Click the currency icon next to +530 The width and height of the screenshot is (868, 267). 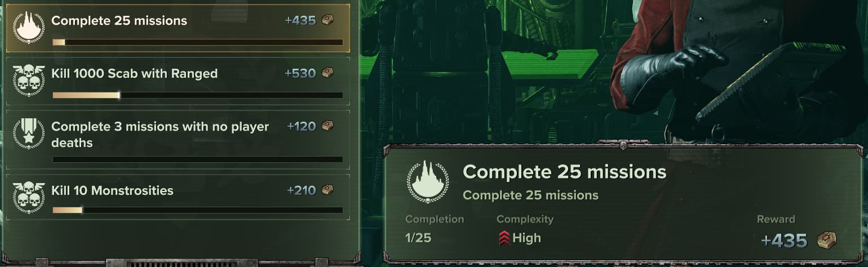327,73
